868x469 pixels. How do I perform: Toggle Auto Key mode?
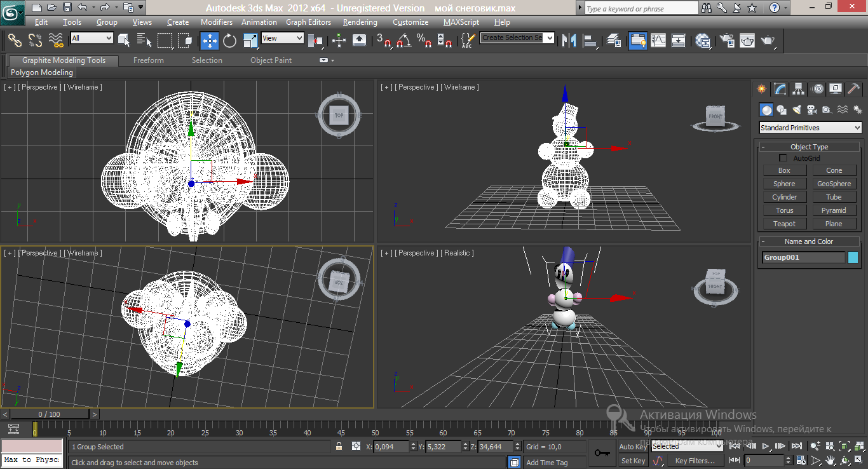633,447
